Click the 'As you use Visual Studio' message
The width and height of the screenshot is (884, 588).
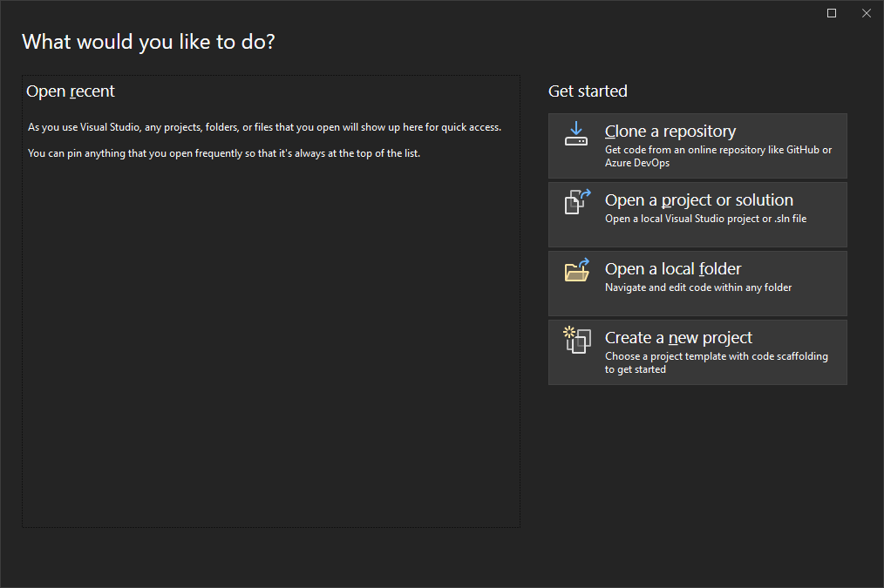pos(264,127)
